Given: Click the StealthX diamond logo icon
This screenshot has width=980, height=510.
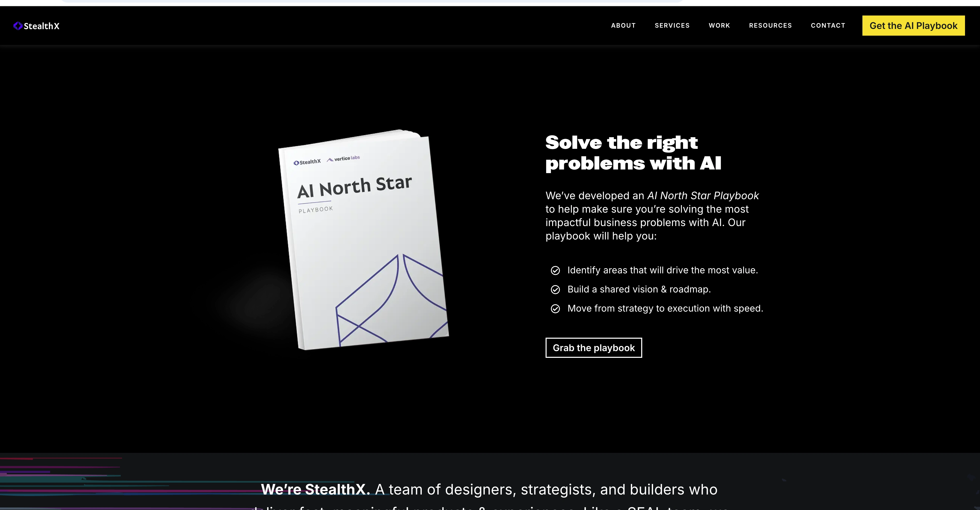Looking at the screenshot, I should 18,26.
